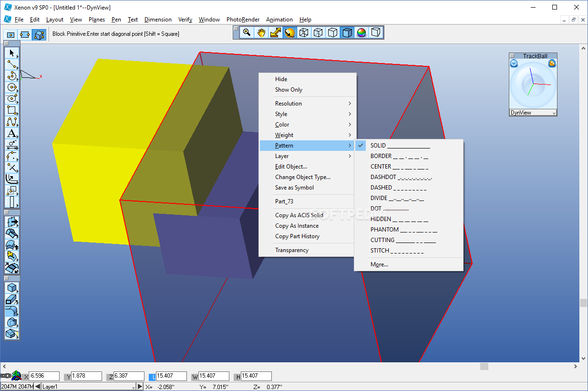Open the PhotoRender menu
The width and height of the screenshot is (588, 391).
pos(243,20)
